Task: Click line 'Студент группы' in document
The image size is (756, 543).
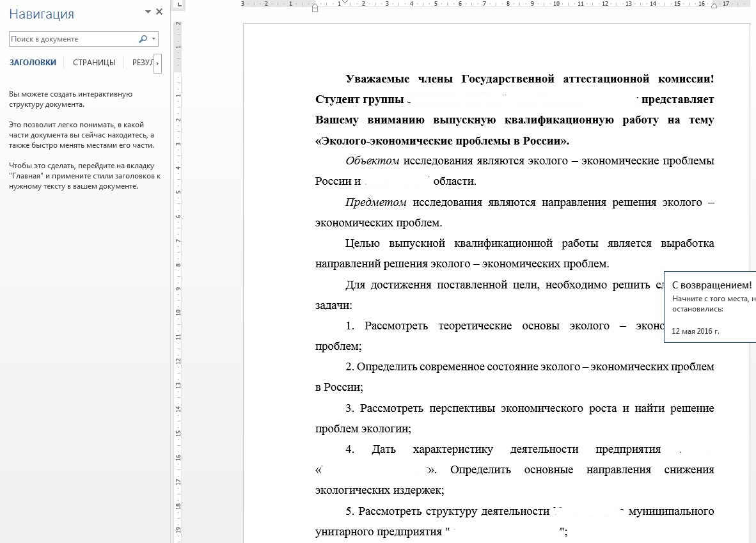Action: click(x=514, y=99)
